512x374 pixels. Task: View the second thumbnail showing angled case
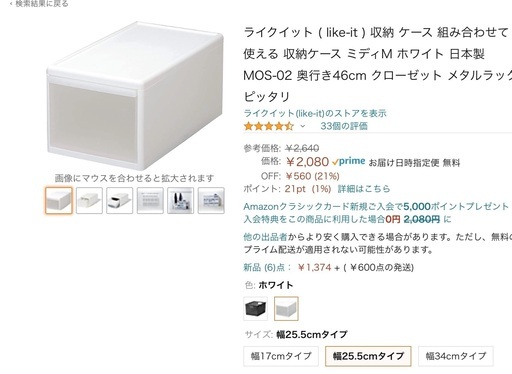89,200
